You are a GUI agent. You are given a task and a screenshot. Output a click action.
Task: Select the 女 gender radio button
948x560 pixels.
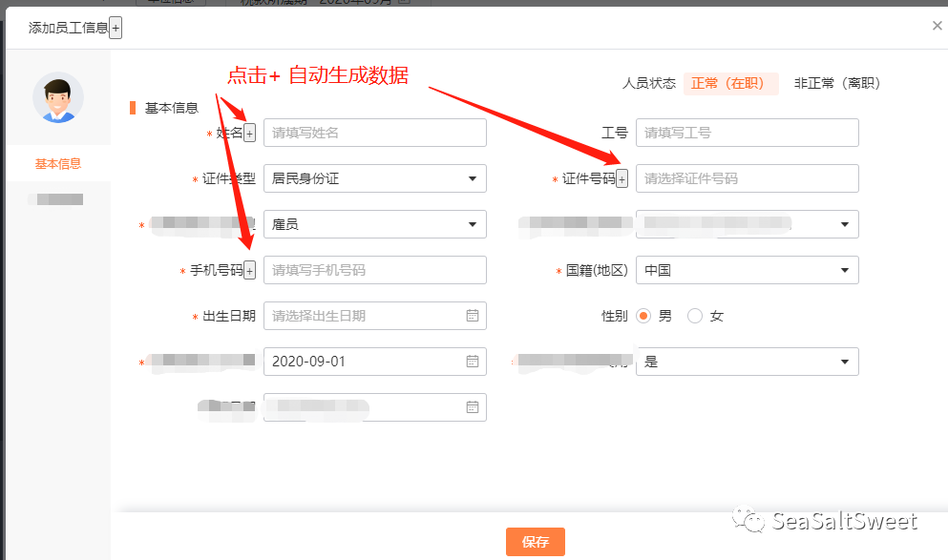(695, 316)
